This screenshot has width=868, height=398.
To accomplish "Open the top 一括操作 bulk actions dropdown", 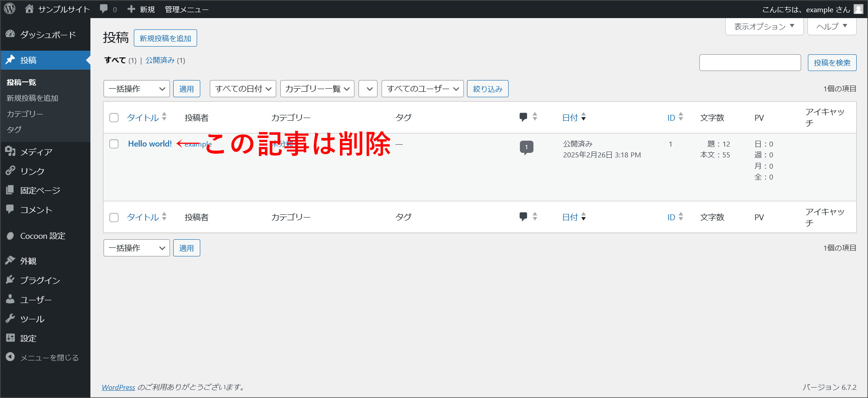I will [x=137, y=89].
